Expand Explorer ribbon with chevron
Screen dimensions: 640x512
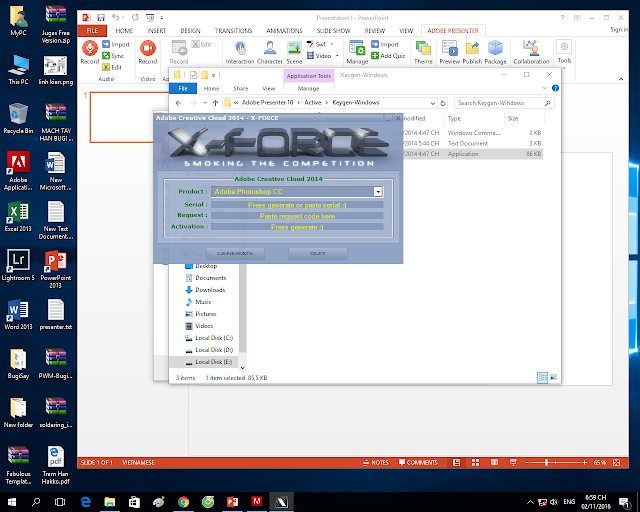544,88
